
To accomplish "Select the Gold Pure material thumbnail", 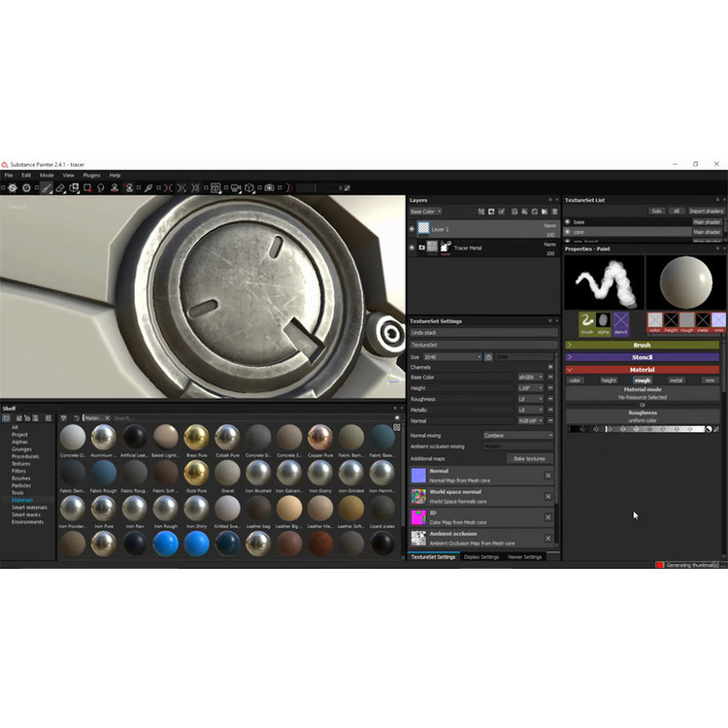I will pos(195,472).
